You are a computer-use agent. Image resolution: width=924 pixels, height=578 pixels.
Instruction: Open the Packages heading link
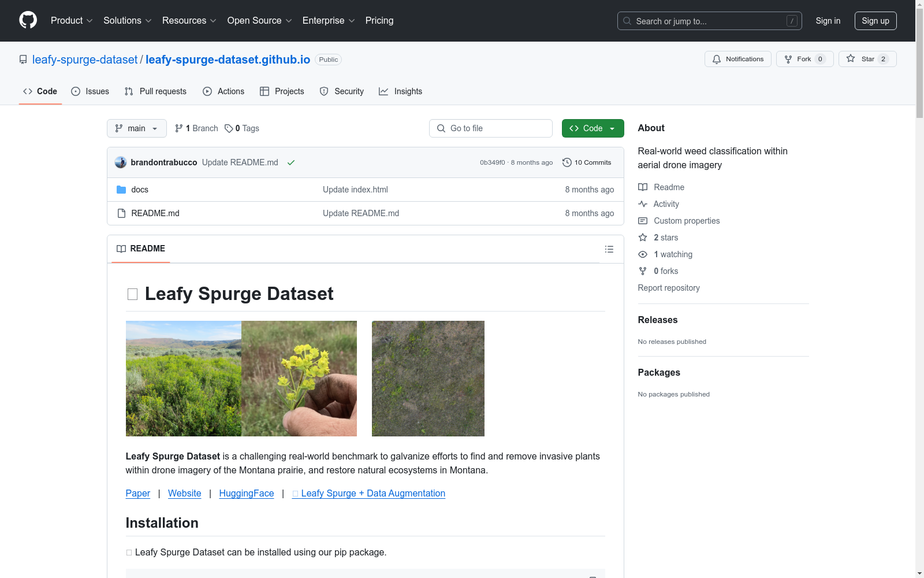click(659, 372)
